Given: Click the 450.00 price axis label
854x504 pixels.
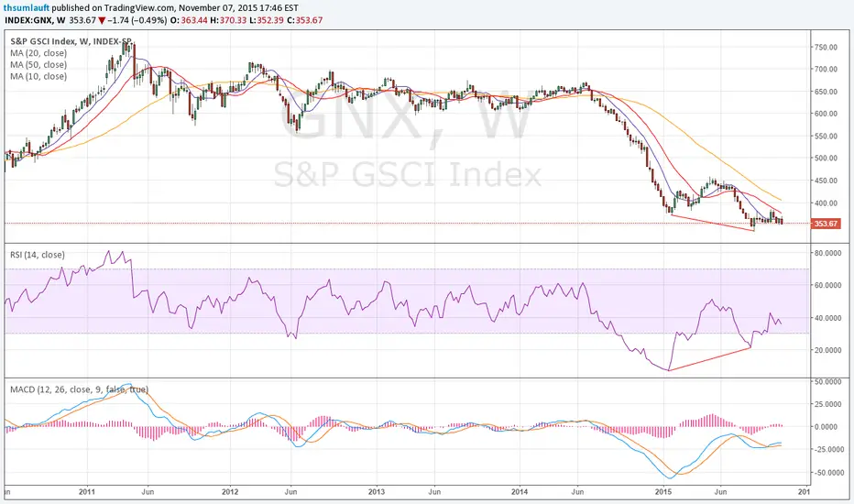Looking at the screenshot, I should click(x=826, y=181).
